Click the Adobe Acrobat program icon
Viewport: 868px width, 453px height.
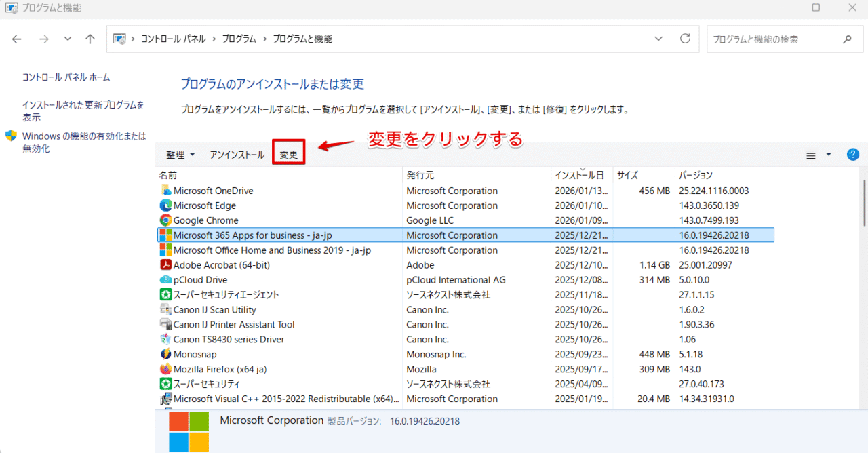[x=165, y=265]
